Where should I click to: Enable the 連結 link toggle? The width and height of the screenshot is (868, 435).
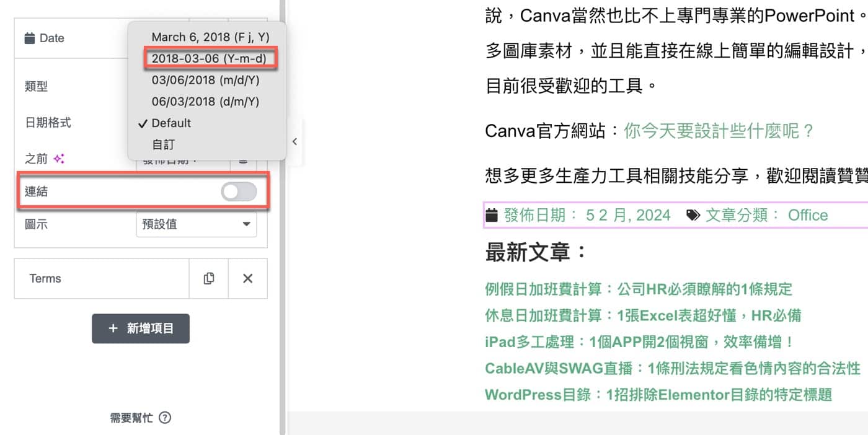[x=239, y=192]
